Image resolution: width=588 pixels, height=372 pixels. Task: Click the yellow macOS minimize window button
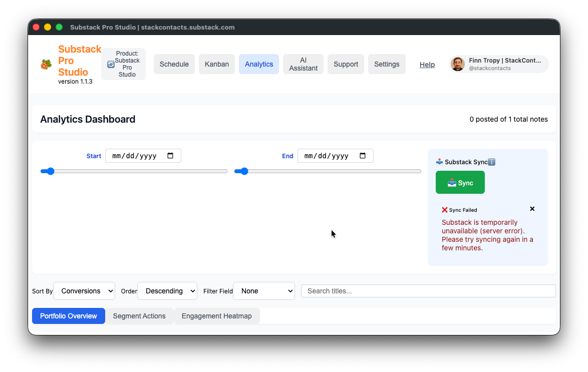pos(48,27)
